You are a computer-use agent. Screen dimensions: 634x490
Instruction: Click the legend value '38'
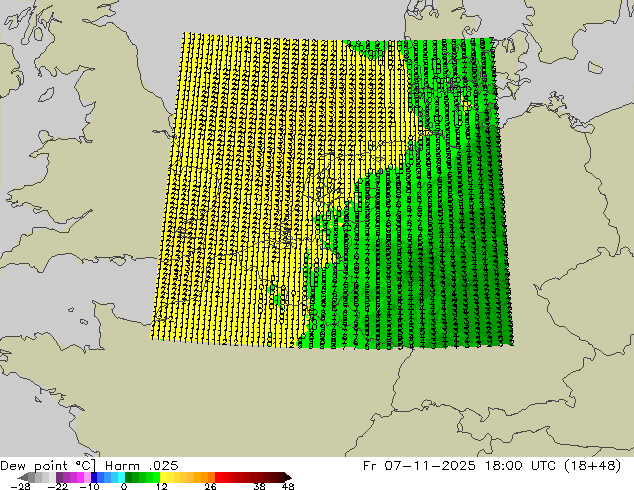click(260, 486)
